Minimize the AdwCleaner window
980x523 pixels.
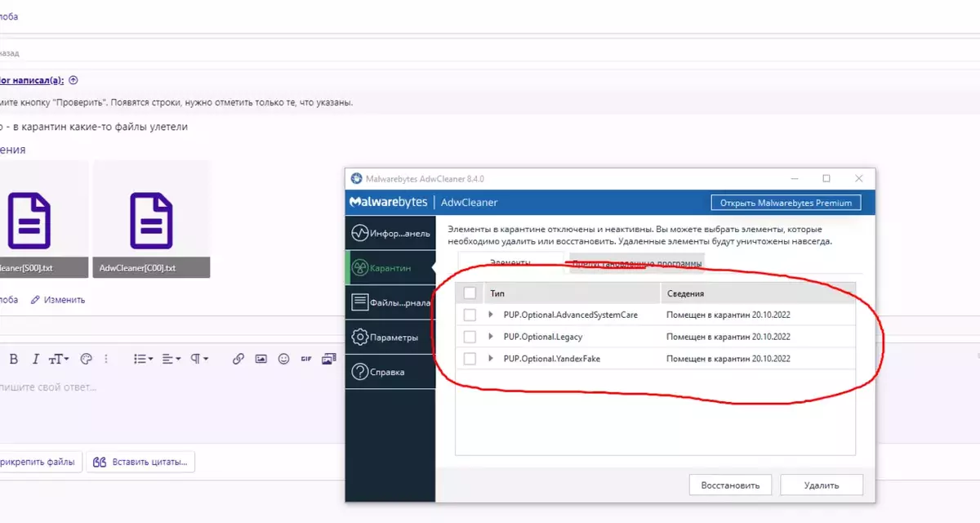(x=793, y=178)
